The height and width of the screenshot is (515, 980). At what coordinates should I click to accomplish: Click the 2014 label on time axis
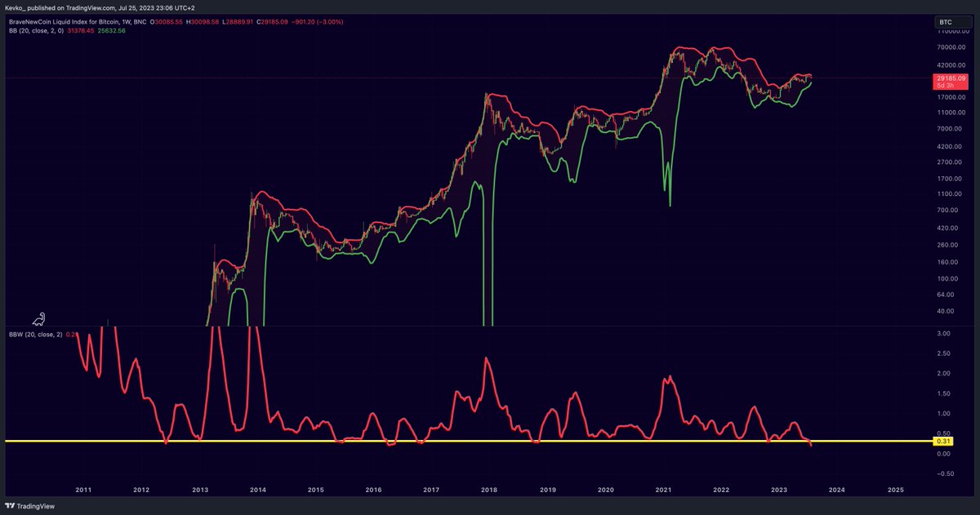coord(258,490)
